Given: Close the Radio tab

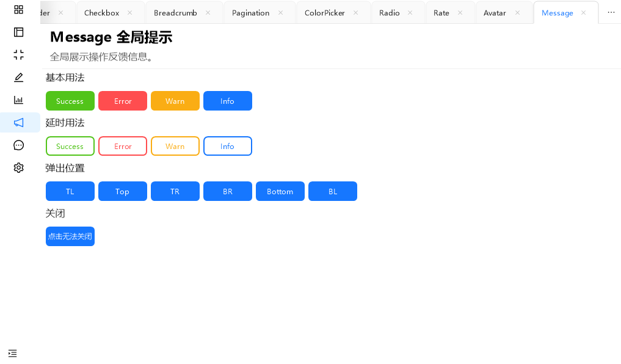Looking at the screenshot, I should point(410,13).
